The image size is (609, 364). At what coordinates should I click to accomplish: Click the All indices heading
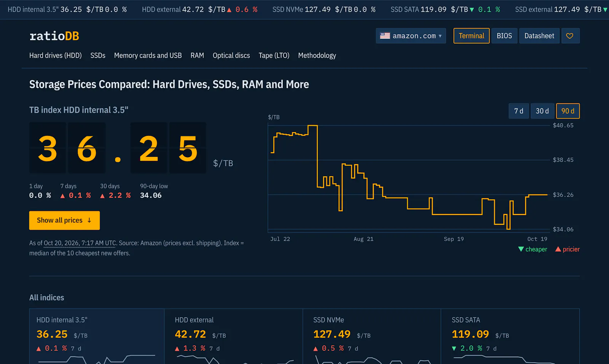(x=47, y=297)
